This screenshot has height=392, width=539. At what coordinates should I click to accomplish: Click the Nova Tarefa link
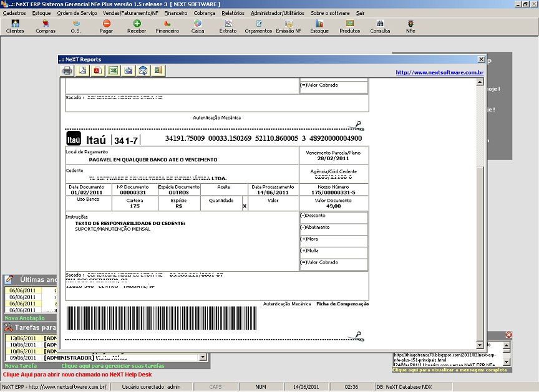(21, 366)
